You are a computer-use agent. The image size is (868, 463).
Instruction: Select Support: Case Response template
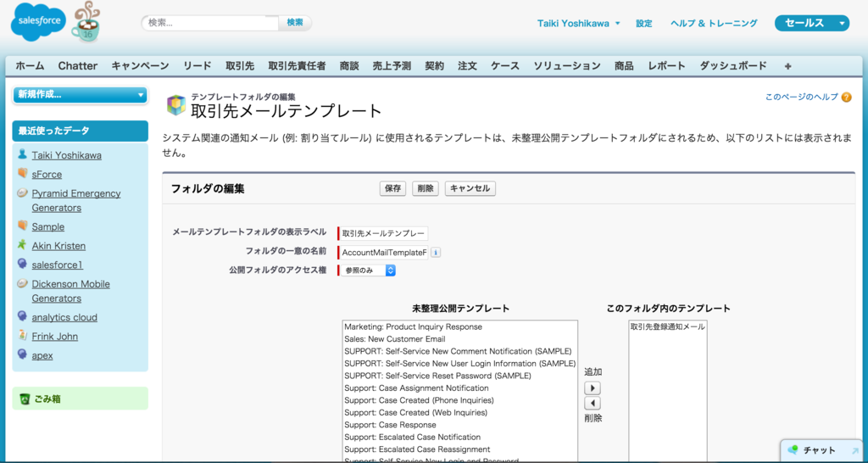click(x=460, y=425)
